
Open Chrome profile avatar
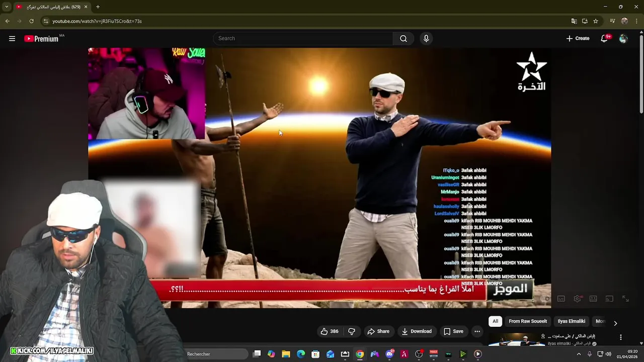click(x=624, y=21)
